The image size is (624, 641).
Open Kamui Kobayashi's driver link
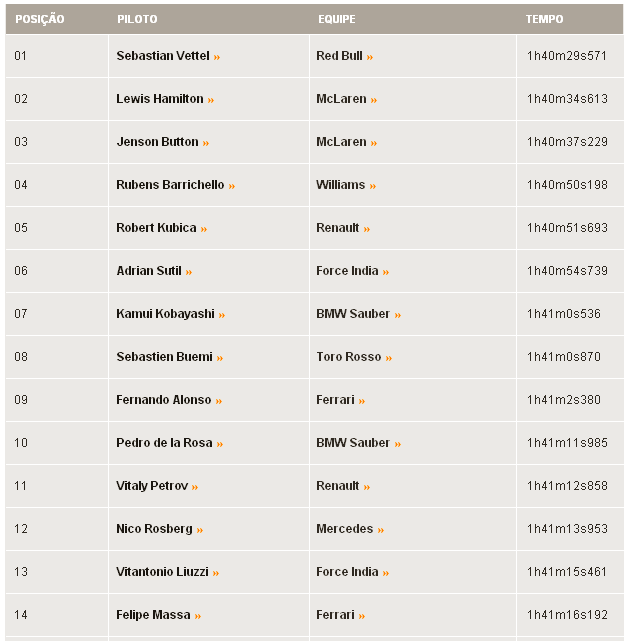click(165, 314)
